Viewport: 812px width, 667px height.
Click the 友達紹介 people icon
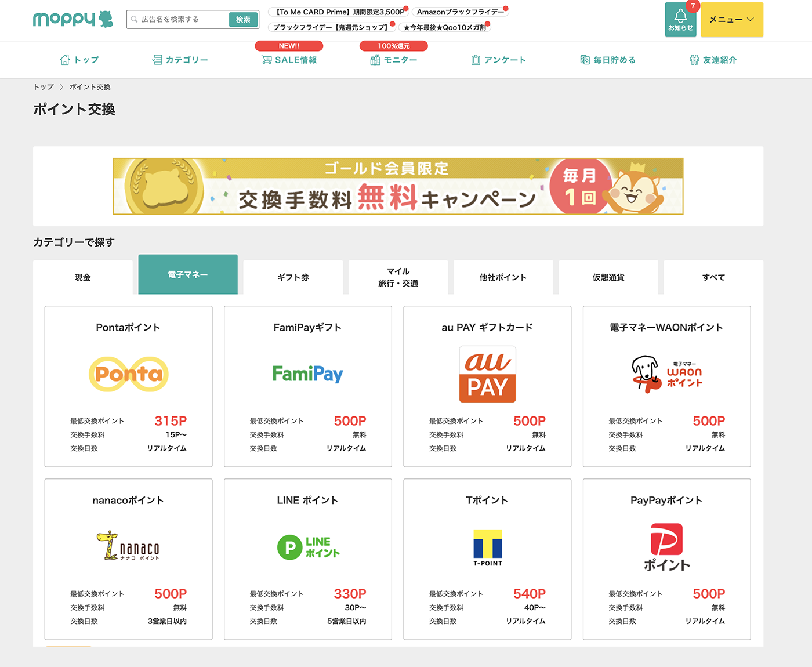pos(694,60)
